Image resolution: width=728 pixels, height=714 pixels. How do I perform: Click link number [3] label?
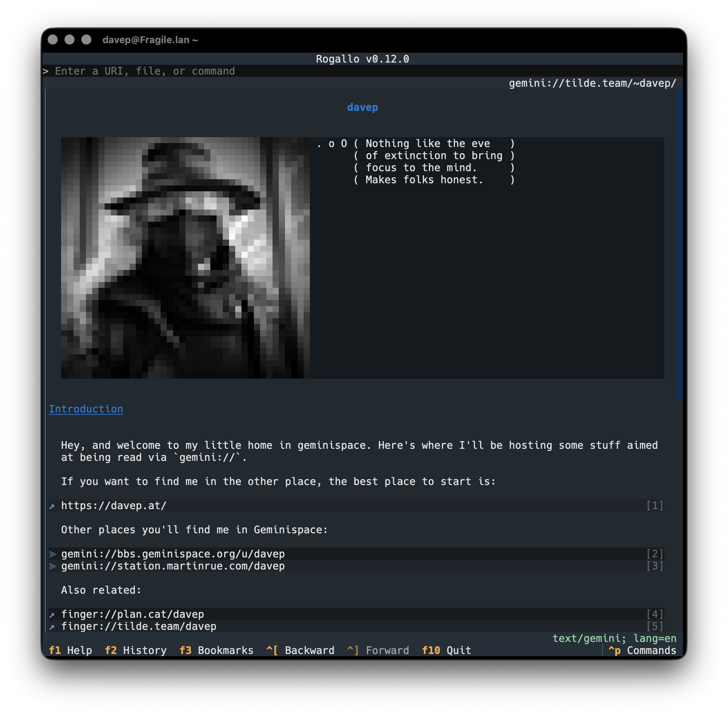pyautogui.click(x=655, y=565)
